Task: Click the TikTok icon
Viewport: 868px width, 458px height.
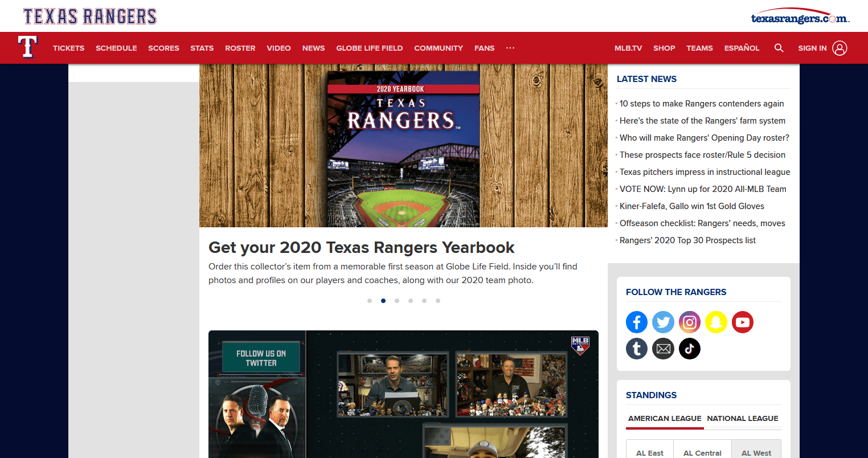Action: 690,348
